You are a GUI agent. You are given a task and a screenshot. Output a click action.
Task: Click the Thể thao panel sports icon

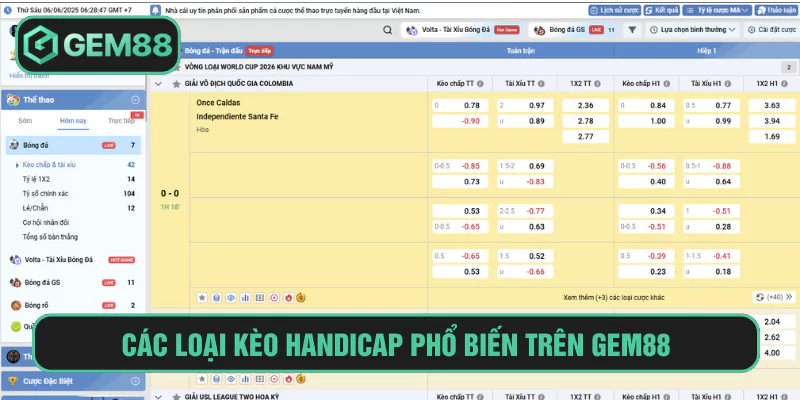[13, 100]
